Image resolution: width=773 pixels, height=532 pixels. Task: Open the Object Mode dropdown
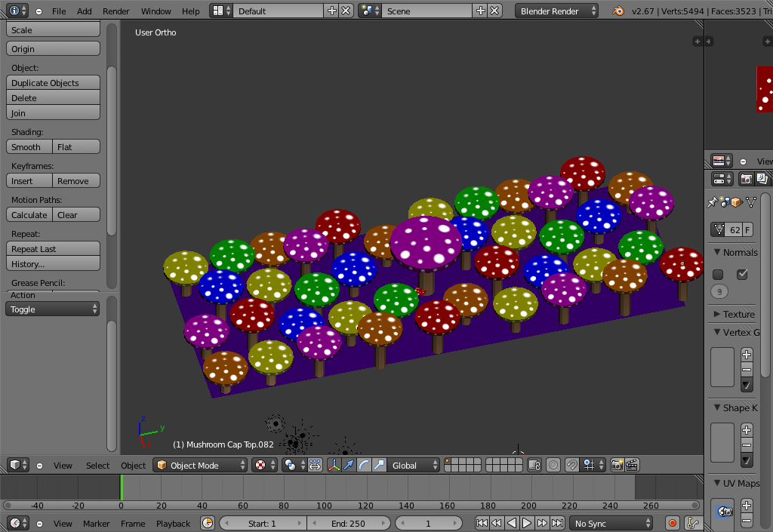click(201, 466)
